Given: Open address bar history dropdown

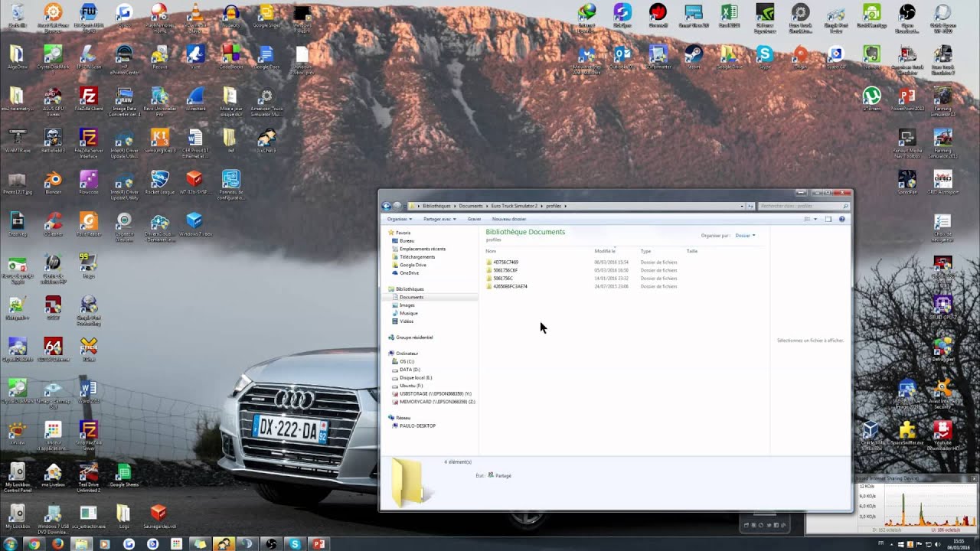Looking at the screenshot, I should pyautogui.click(x=743, y=206).
